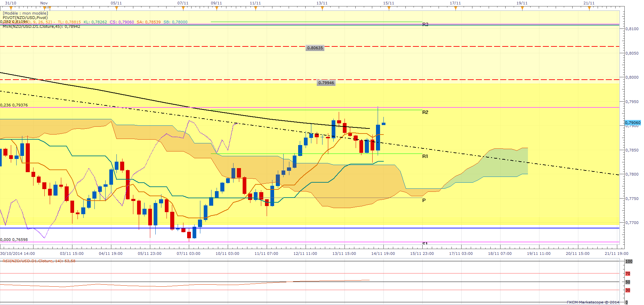Click the current price tag 0,79060
This screenshot has height=305, width=644.
coord(632,123)
